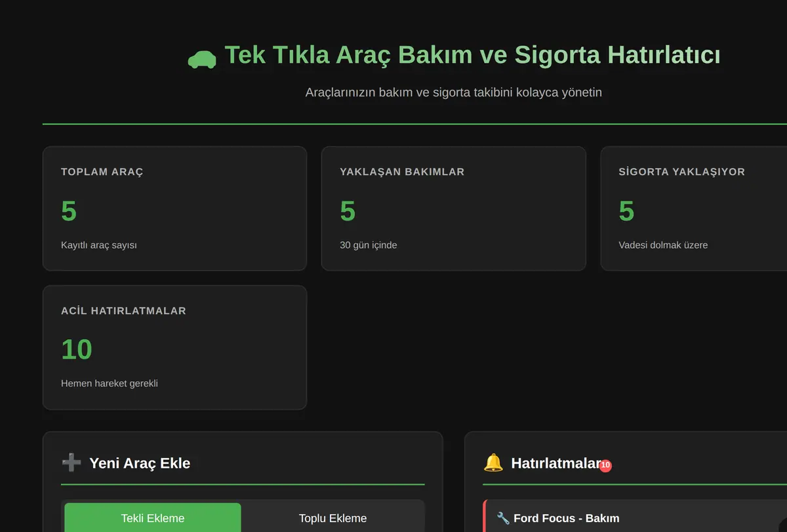This screenshot has width=787, height=532.
Task: Click the number 5 under Yaklaşan Bakımlar
Action: [348, 211]
